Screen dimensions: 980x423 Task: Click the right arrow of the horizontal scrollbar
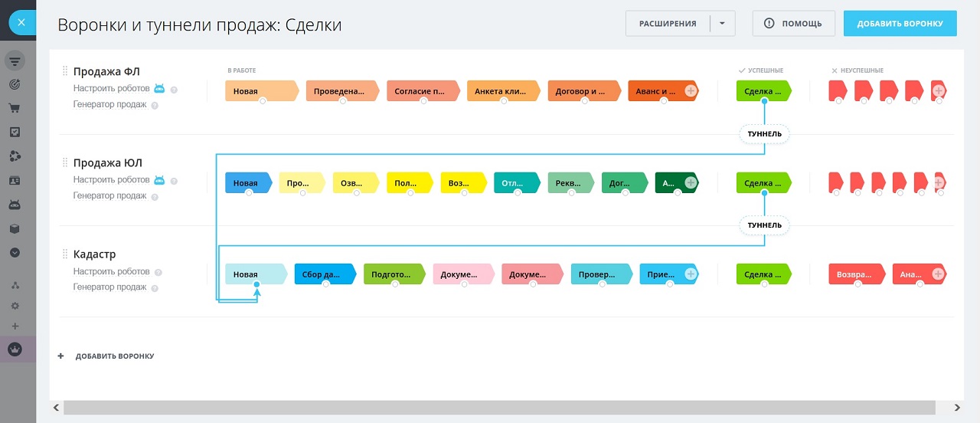click(x=957, y=408)
